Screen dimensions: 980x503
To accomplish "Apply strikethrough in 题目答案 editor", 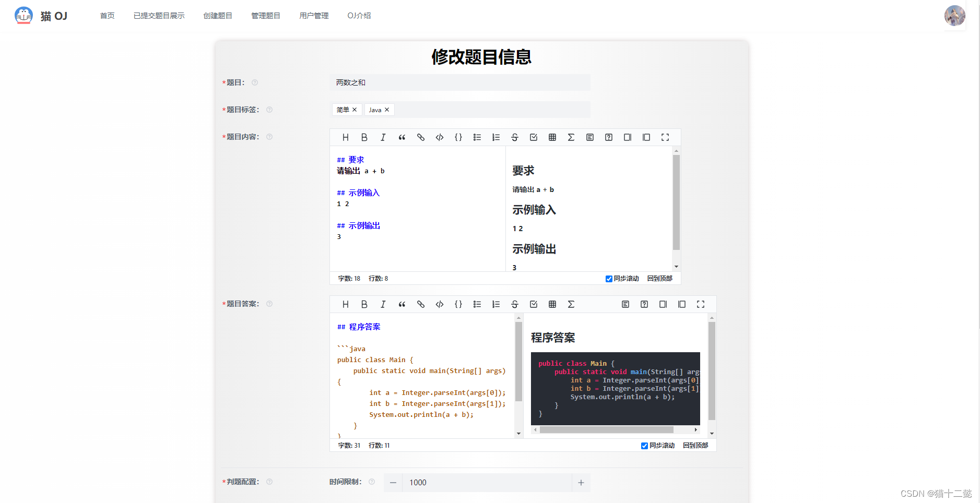I will pyautogui.click(x=515, y=304).
